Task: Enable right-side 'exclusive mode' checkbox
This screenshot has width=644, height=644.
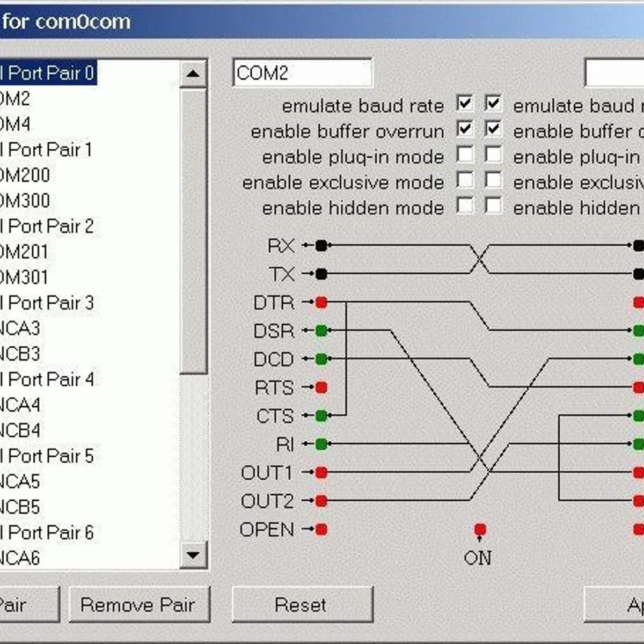Action: [x=493, y=180]
